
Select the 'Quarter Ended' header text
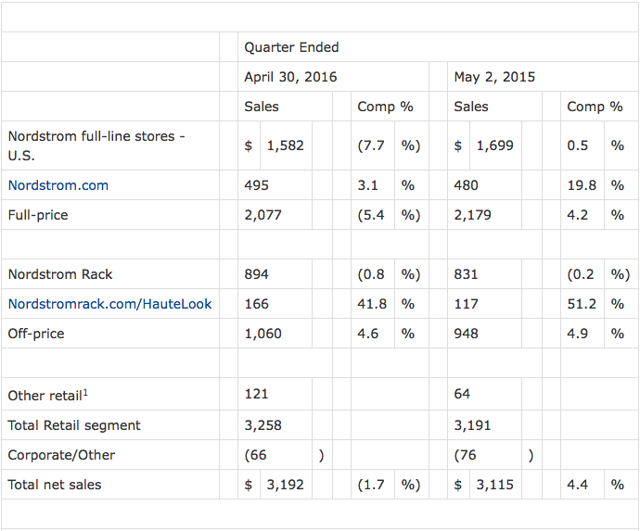291,47
